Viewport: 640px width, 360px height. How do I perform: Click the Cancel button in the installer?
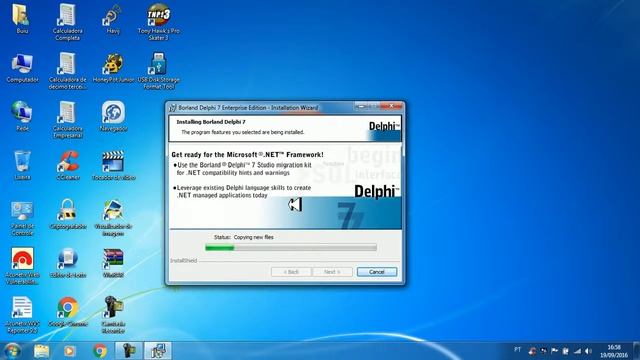tap(377, 272)
